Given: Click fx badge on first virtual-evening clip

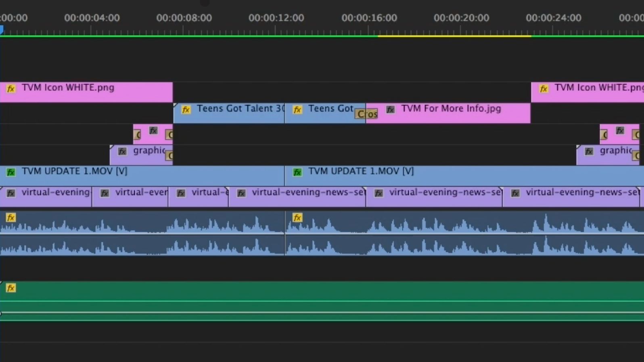Looking at the screenshot, I should pos(11,193).
